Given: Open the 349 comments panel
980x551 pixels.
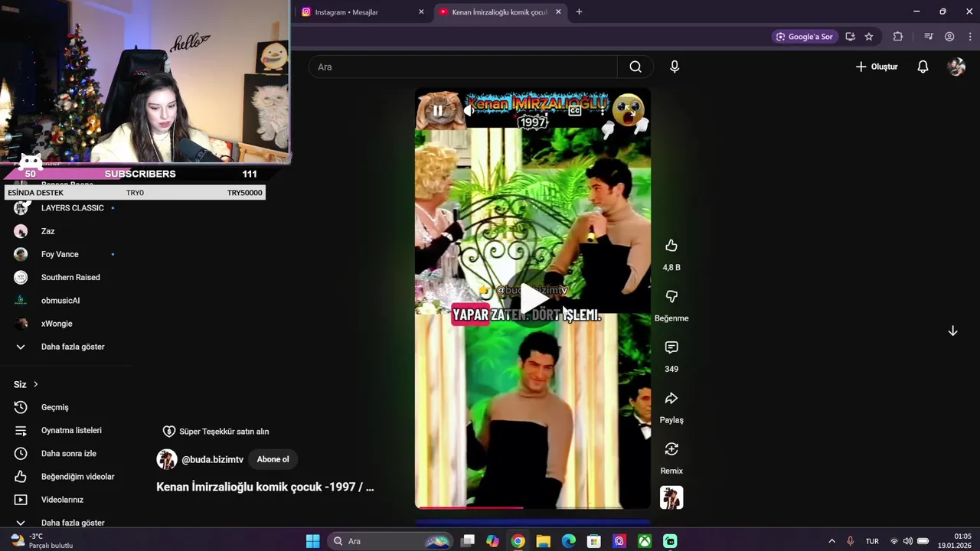Looking at the screenshot, I should (x=671, y=347).
